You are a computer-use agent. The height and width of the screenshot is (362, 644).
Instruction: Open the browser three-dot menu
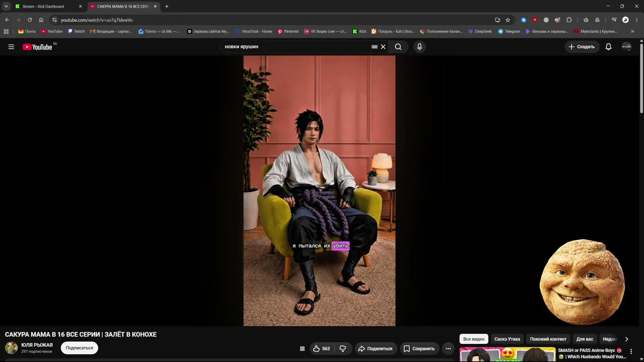point(636,20)
